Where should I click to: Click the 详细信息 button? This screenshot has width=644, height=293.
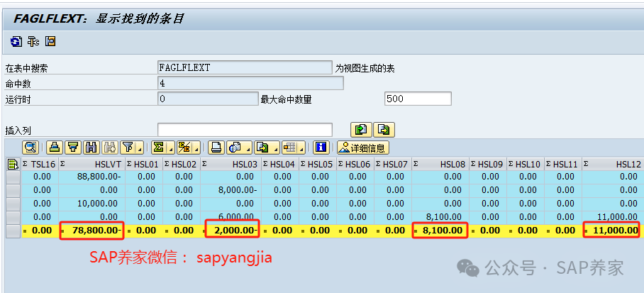point(362,147)
